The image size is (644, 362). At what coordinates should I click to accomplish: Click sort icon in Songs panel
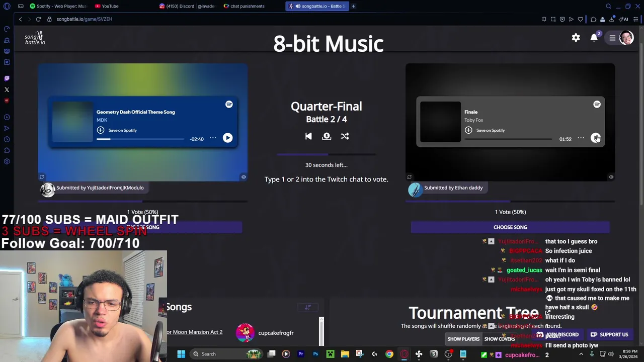[x=308, y=307]
